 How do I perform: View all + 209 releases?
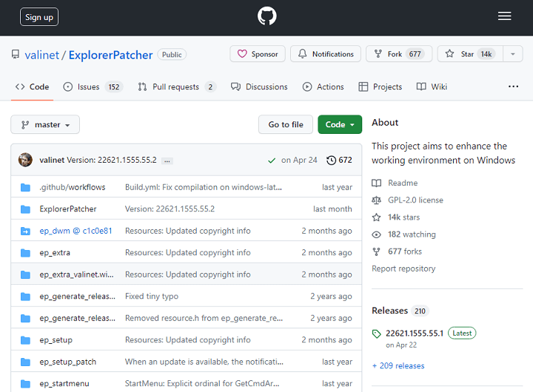398,366
